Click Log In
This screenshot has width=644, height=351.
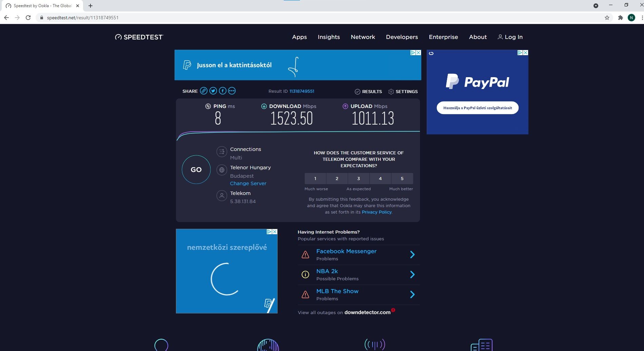[x=510, y=37]
